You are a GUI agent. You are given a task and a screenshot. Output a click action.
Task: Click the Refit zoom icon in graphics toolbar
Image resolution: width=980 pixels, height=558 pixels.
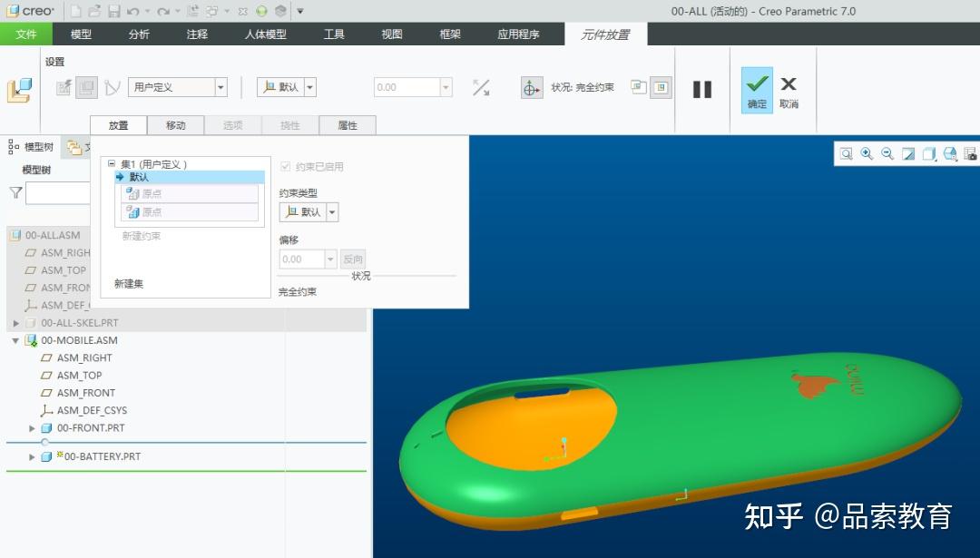(x=847, y=153)
